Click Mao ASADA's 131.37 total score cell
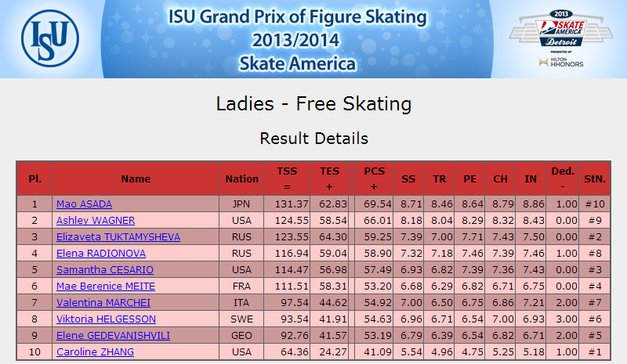Screen dimensions: 627x364 click(x=287, y=204)
